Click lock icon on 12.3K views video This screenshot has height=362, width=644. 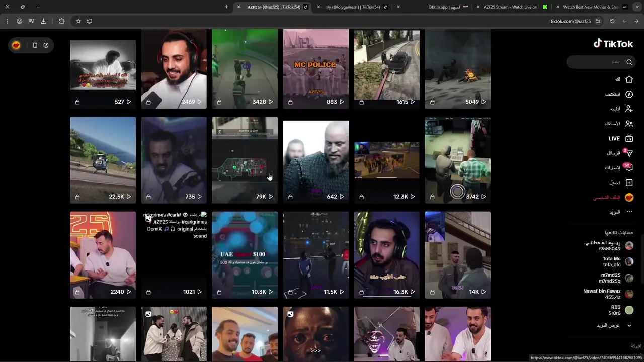(x=361, y=197)
